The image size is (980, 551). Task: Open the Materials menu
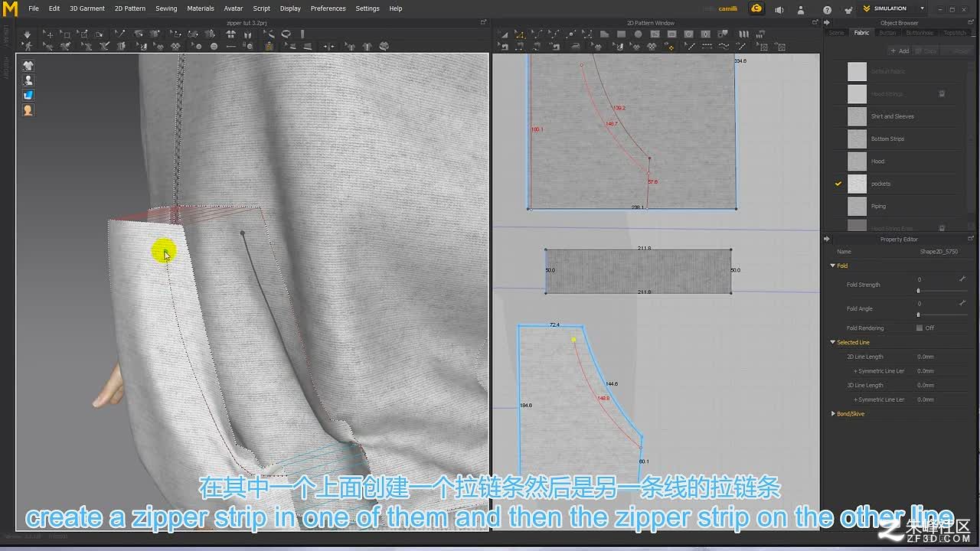[201, 8]
